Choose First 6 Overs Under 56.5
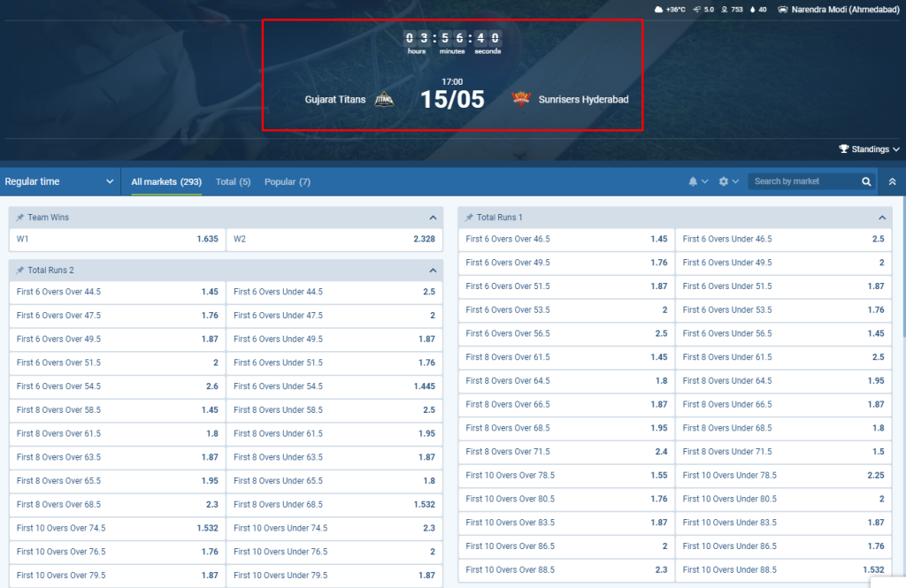Screen dimensions: 906x588 point(784,333)
